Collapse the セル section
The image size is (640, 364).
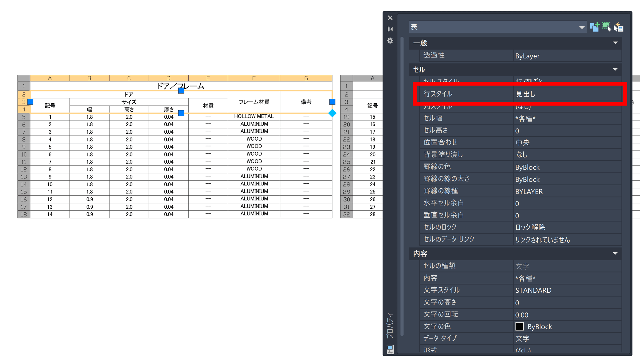pyautogui.click(x=615, y=69)
